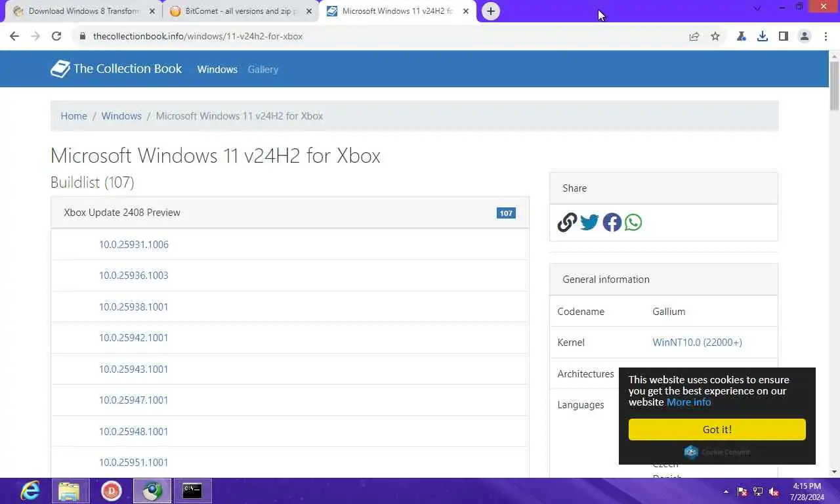Open Windows in the breadcrumb

coord(121,116)
